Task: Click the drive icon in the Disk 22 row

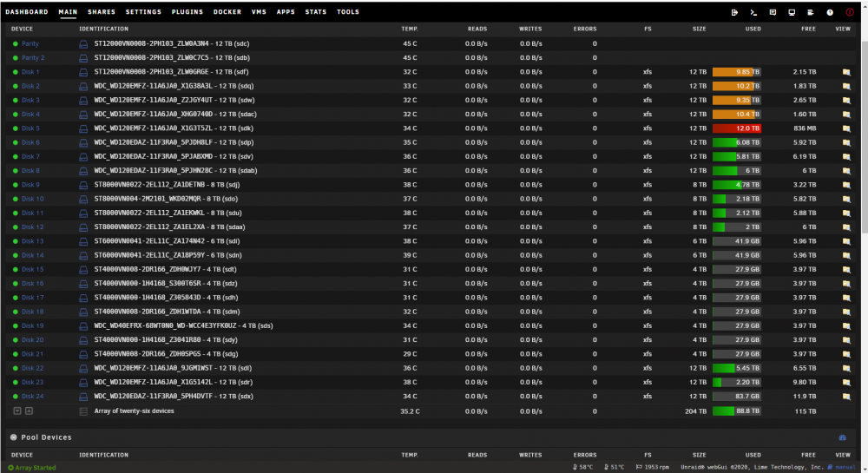Action: 83,368
